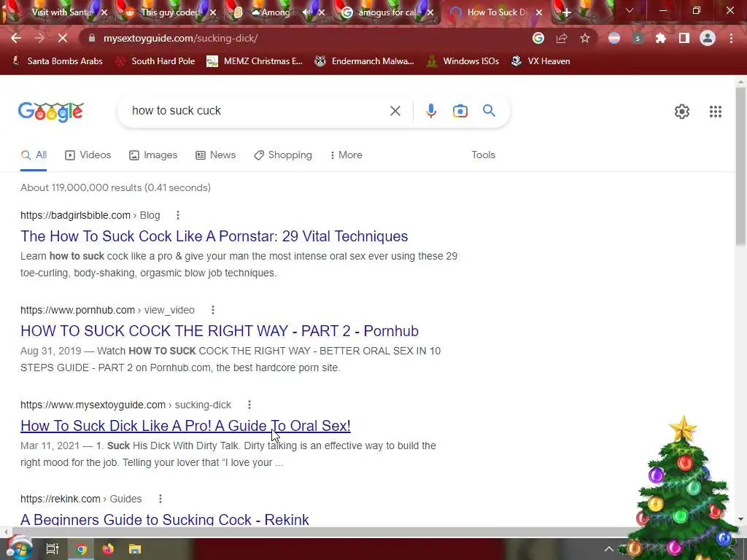This screenshot has width=747, height=560.
Task: Select the Shopping results tab
Action: click(x=283, y=155)
